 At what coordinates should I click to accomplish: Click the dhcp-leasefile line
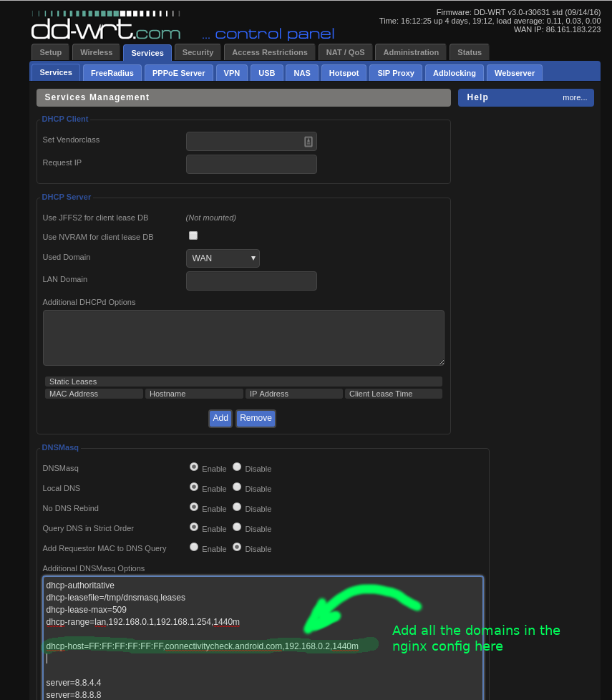(116, 598)
